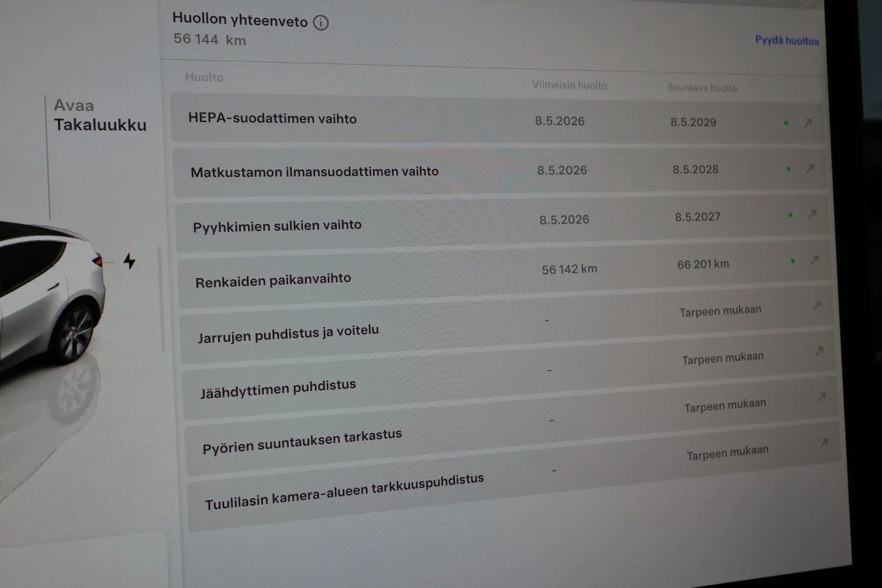
Task: Open arrow icon for Jarrujen puhdistus ja voitelu
Action: pos(817,306)
